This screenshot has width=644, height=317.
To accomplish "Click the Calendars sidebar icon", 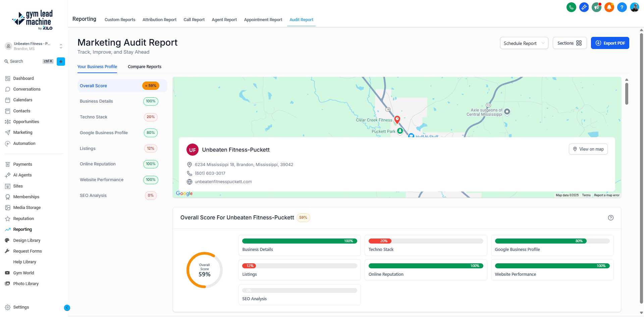I will tap(8, 100).
